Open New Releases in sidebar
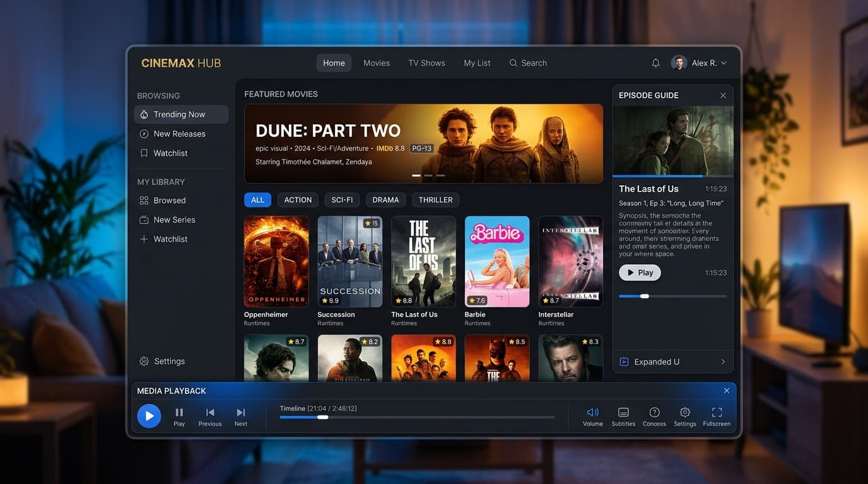 (x=181, y=134)
